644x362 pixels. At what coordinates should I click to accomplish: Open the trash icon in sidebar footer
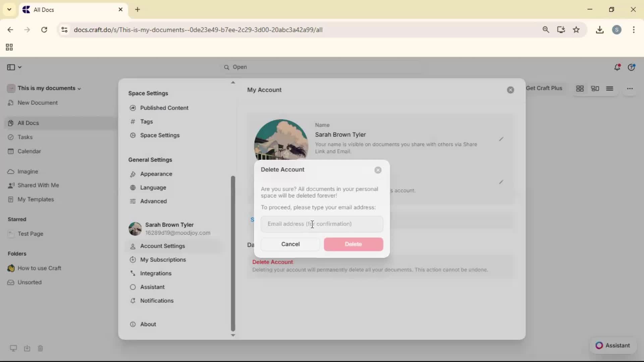(40, 349)
